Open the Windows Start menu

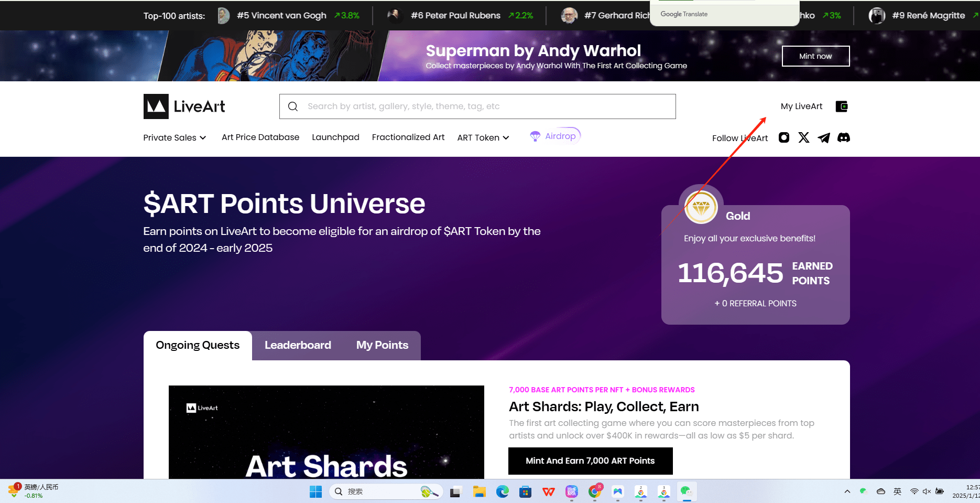pyautogui.click(x=316, y=491)
